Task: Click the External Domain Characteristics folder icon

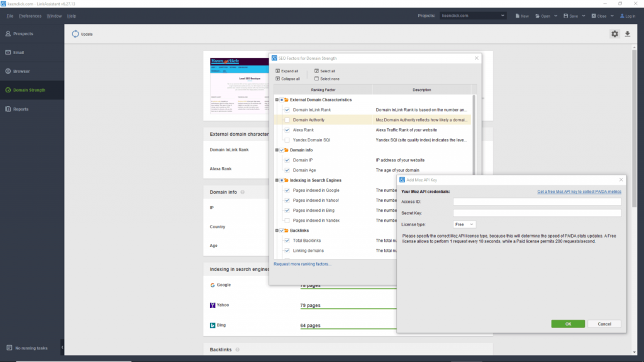Action: [287, 100]
